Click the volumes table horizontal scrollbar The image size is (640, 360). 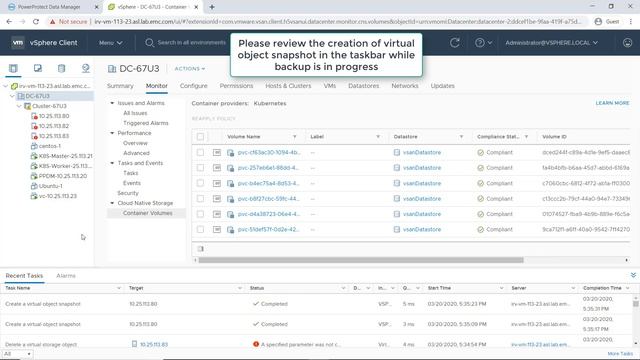click(x=361, y=260)
